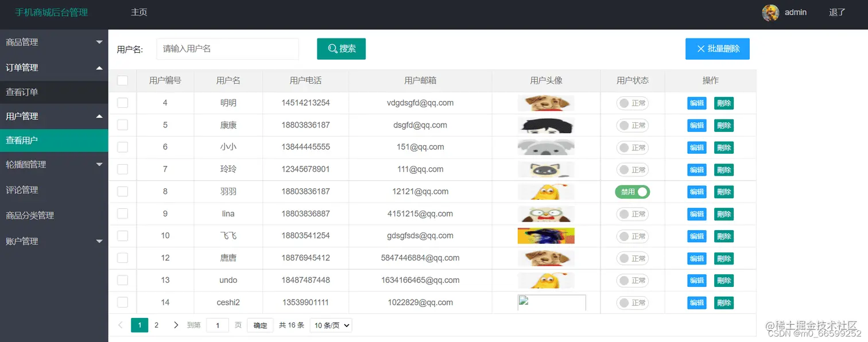Click the next page arrow in pagination
The width and height of the screenshot is (868, 342).
pos(176,325)
